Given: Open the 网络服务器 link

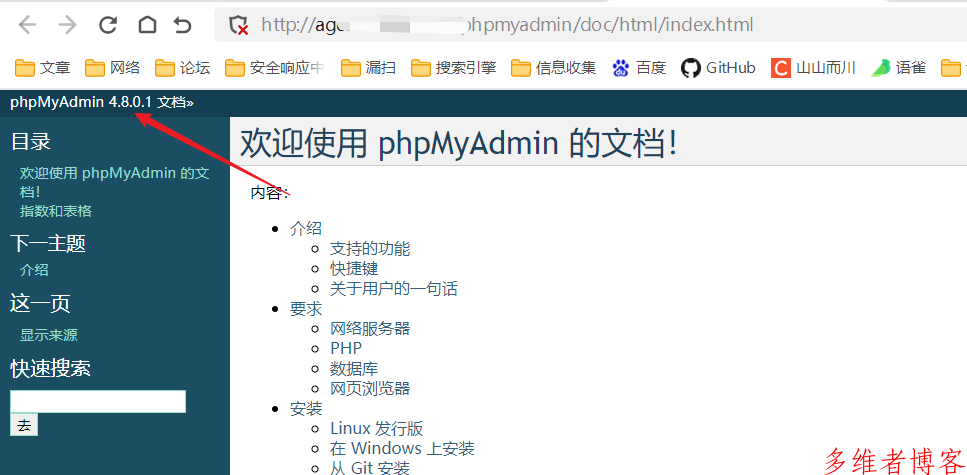Looking at the screenshot, I should (x=370, y=328).
